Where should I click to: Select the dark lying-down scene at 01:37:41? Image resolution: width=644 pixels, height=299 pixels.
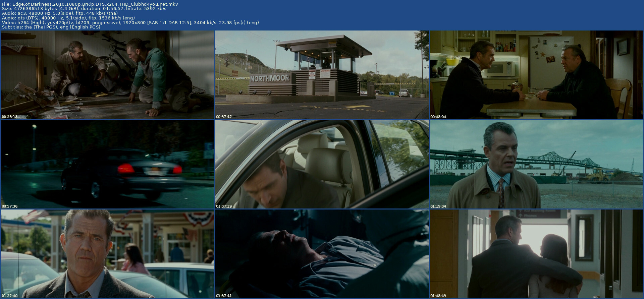click(322, 254)
